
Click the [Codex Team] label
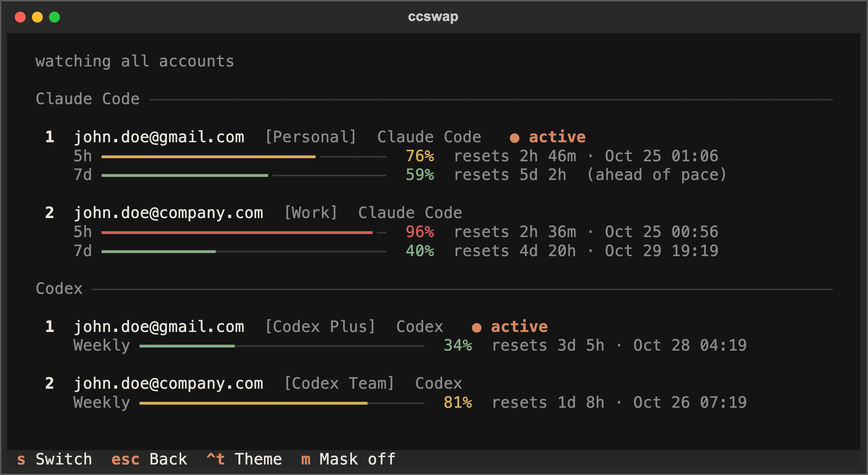[x=339, y=384]
